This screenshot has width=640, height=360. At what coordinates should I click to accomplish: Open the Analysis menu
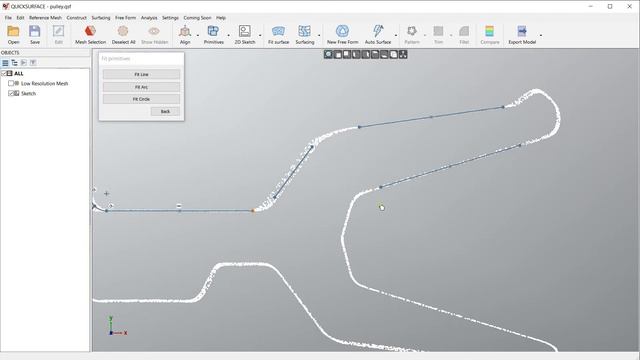pos(149,18)
